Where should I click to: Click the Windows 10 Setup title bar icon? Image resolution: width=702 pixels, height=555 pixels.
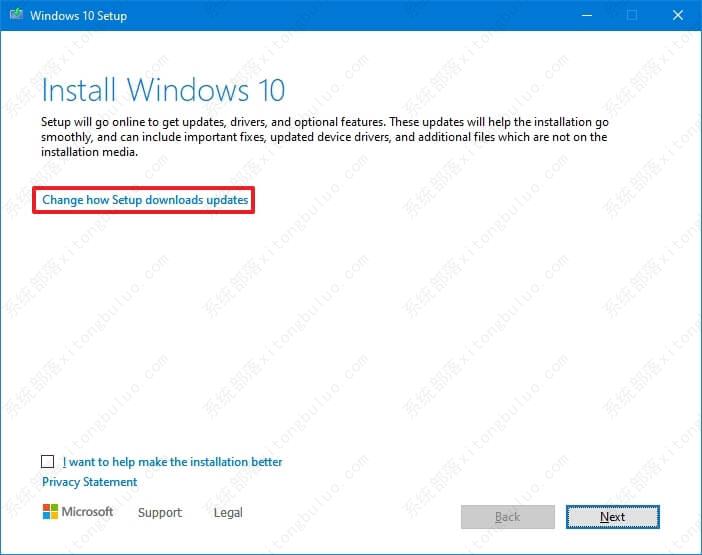(x=15, y=15)
